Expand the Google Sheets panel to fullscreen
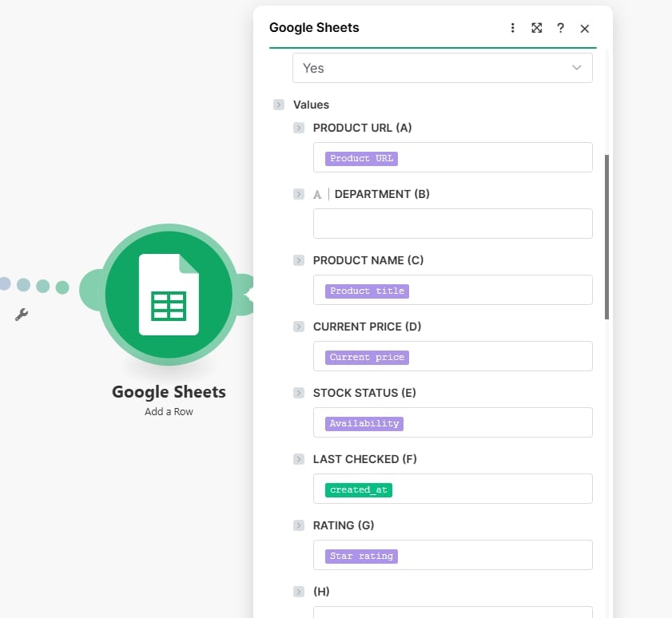672x618 pixels. (x=537, y=28)
